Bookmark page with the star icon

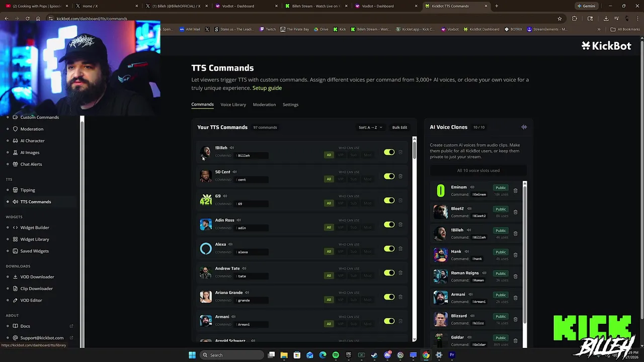click(559, 19)
